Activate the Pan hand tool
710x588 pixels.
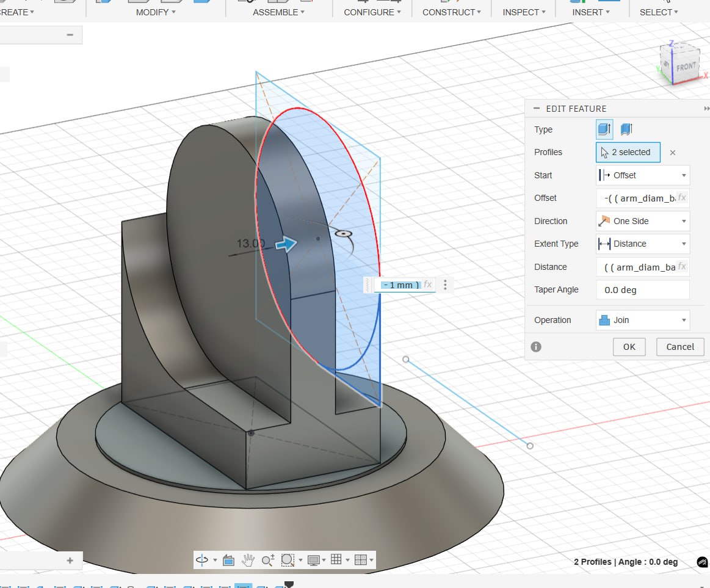click(x=248, y=560)
